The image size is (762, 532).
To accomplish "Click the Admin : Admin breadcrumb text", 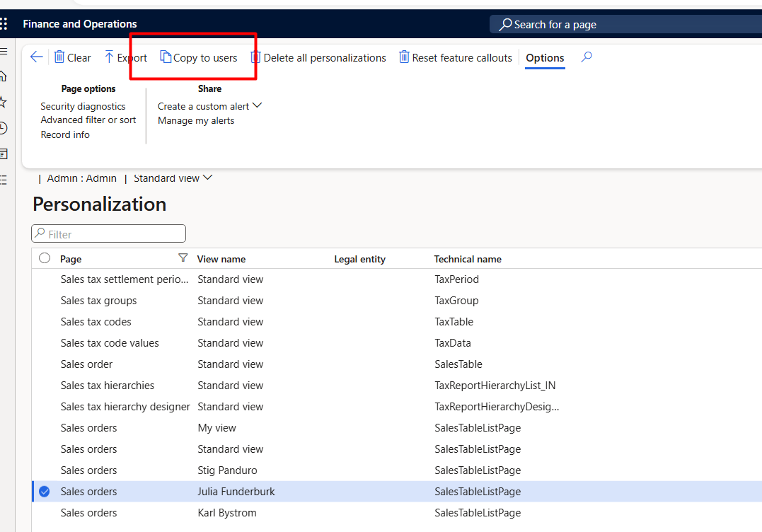I will (x=81, y=178).
